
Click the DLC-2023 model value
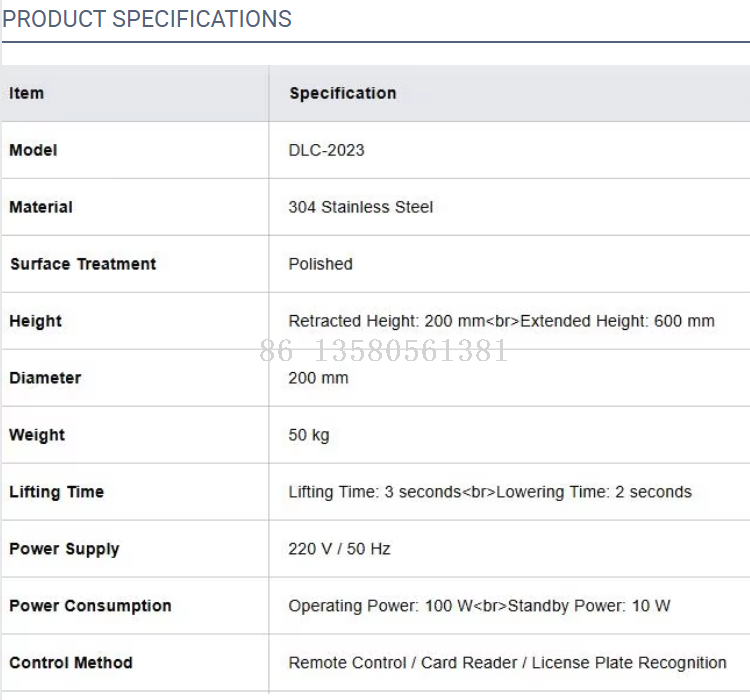coord(326,150)
